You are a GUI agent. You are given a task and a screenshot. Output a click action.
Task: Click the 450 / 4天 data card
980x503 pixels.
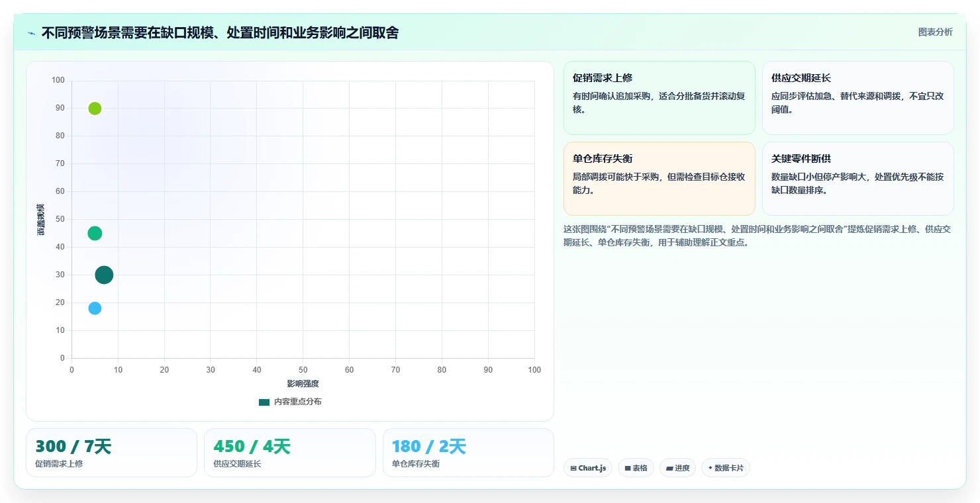289,453
